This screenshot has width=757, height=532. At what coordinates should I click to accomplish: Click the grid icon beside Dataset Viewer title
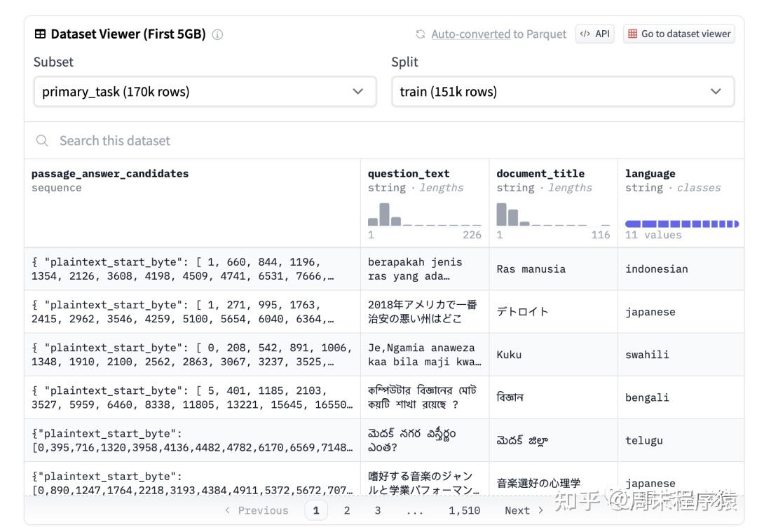40,34
